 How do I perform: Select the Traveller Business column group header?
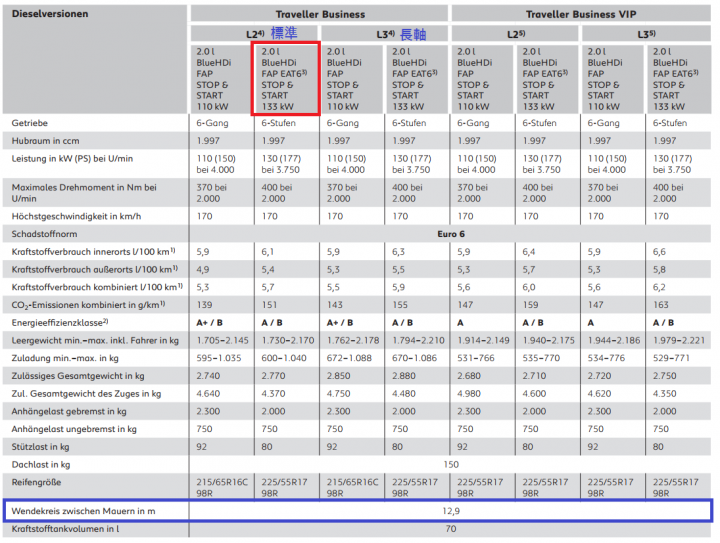click(x=320, y=14)
